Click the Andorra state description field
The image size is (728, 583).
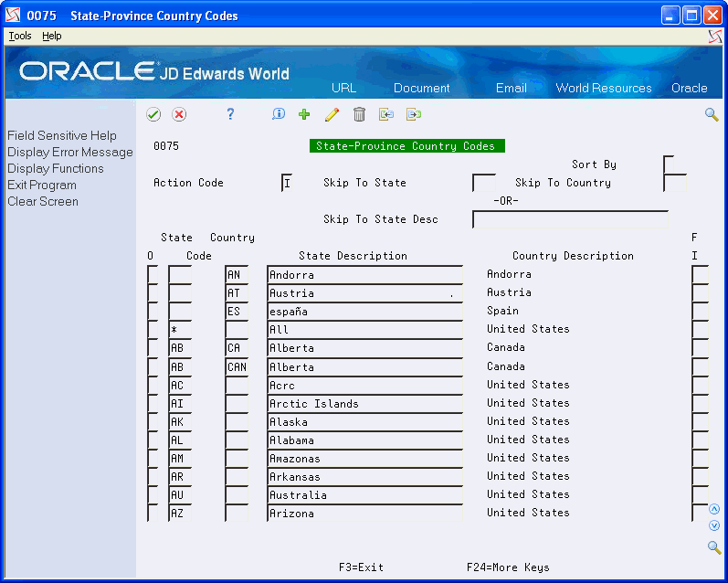tap(365, 274)
